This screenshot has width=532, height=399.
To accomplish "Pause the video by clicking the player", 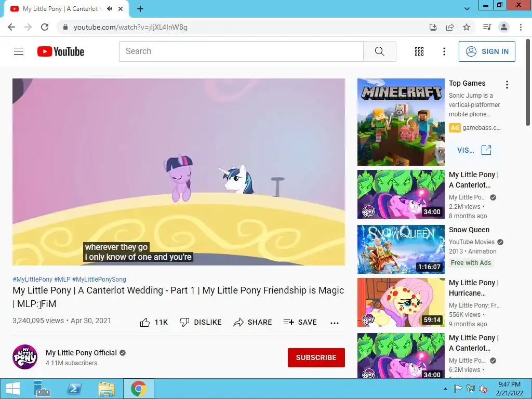I will (179, 172).
